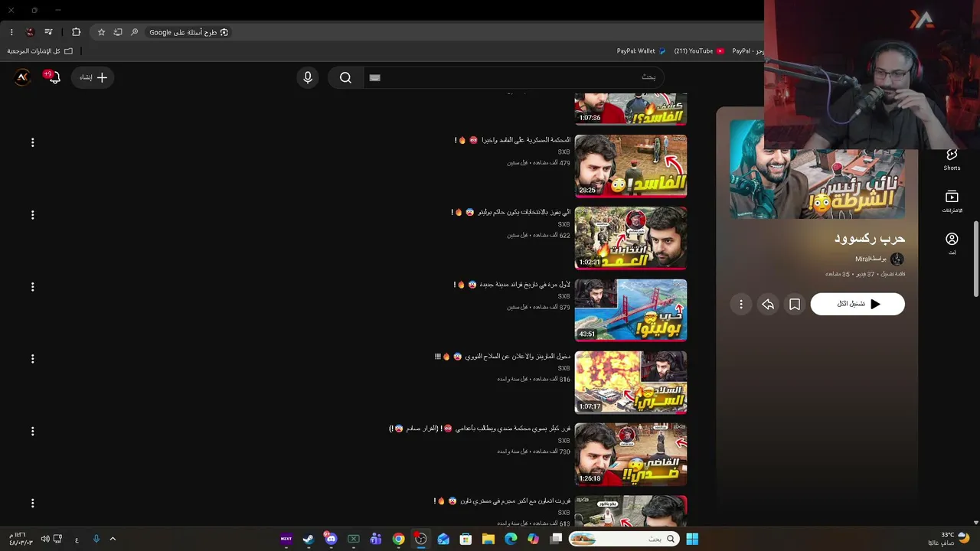980x551 pixels.
Task: Open Discord from the taskbar
Action: [331, 540]
